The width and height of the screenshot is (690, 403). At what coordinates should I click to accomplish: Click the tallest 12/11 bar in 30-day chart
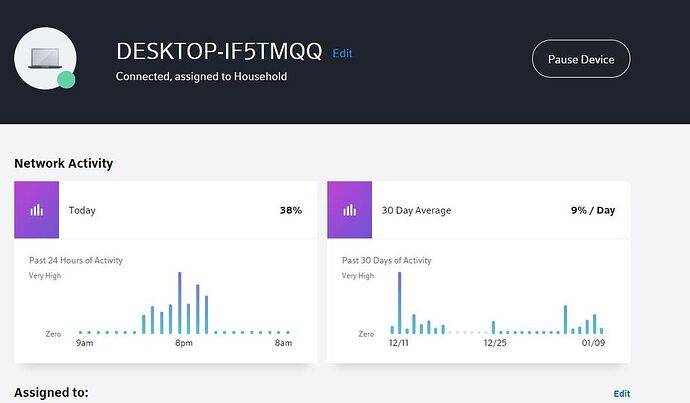[x=399, y=302]
